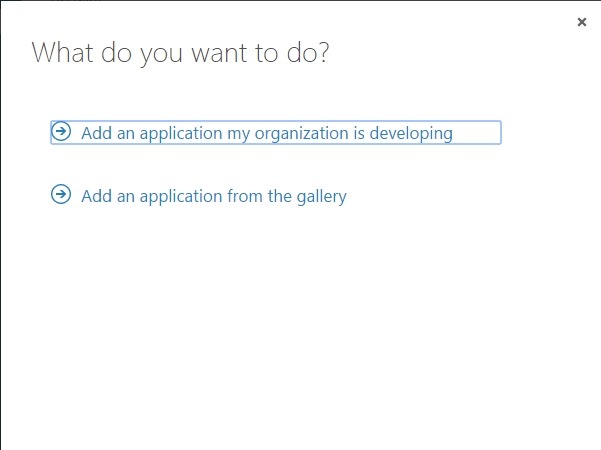
Task: Click the arrow icon beside gallery option
Action: pos(62,195)
